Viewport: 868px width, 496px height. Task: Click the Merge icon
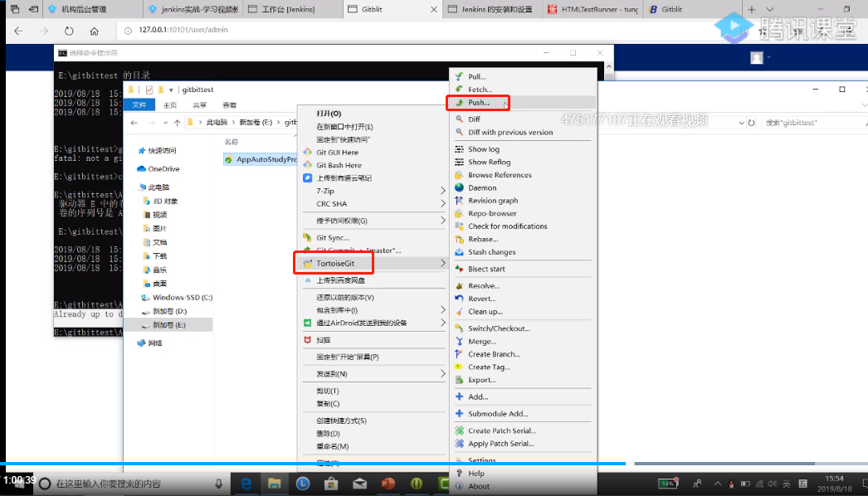point(459,342)
